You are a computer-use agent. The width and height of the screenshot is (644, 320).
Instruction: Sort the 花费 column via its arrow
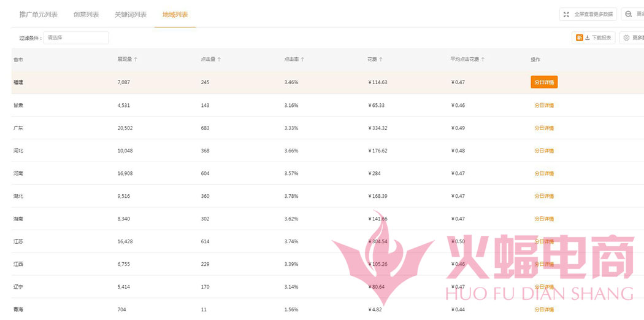[381, 60]
